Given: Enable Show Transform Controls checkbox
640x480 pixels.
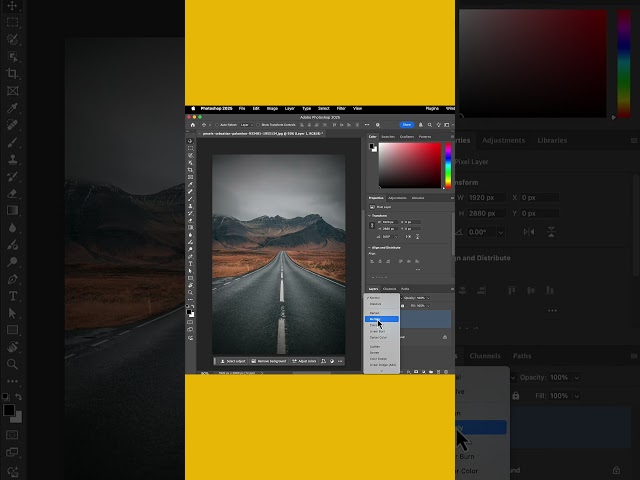Looking at the screenshot, I should (x=258, y=125).
